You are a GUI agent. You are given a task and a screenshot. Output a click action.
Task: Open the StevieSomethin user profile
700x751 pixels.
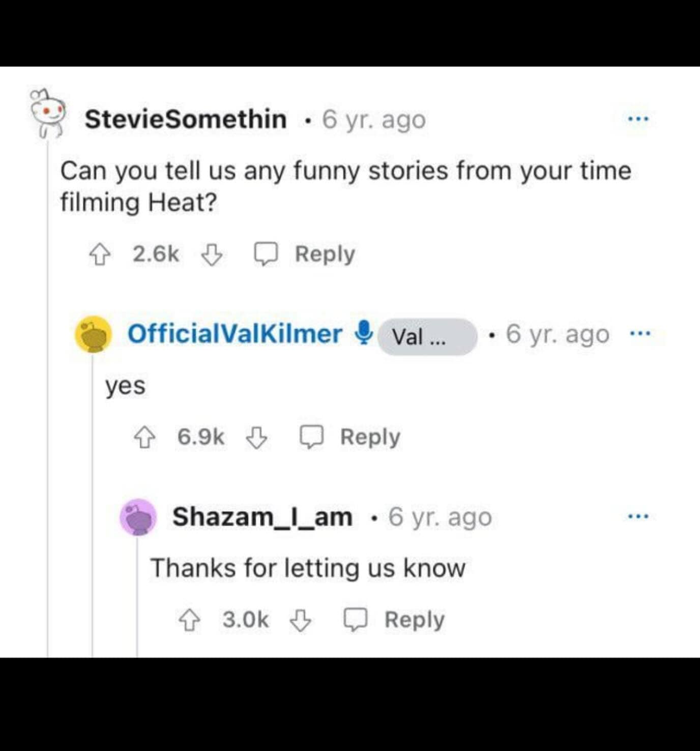click(x=186, y=120)
